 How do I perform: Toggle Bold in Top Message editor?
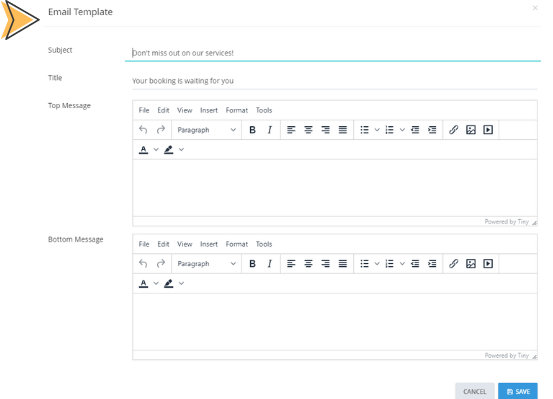click(252, 130)
